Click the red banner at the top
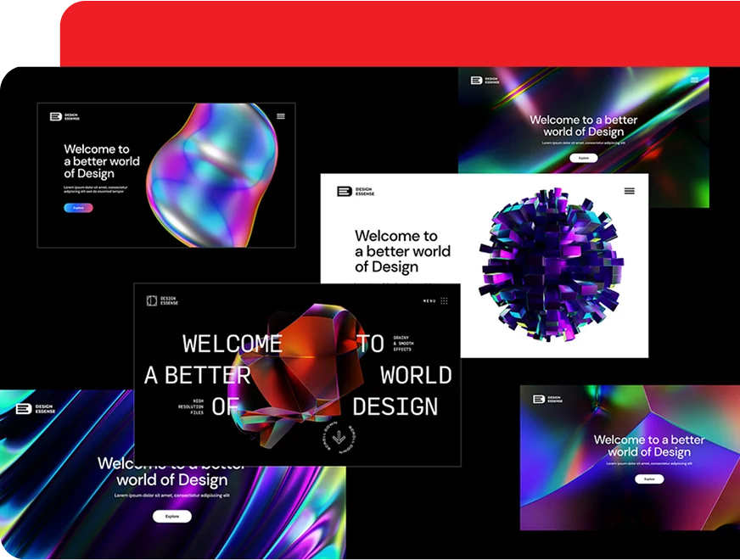 click(399, 32)
